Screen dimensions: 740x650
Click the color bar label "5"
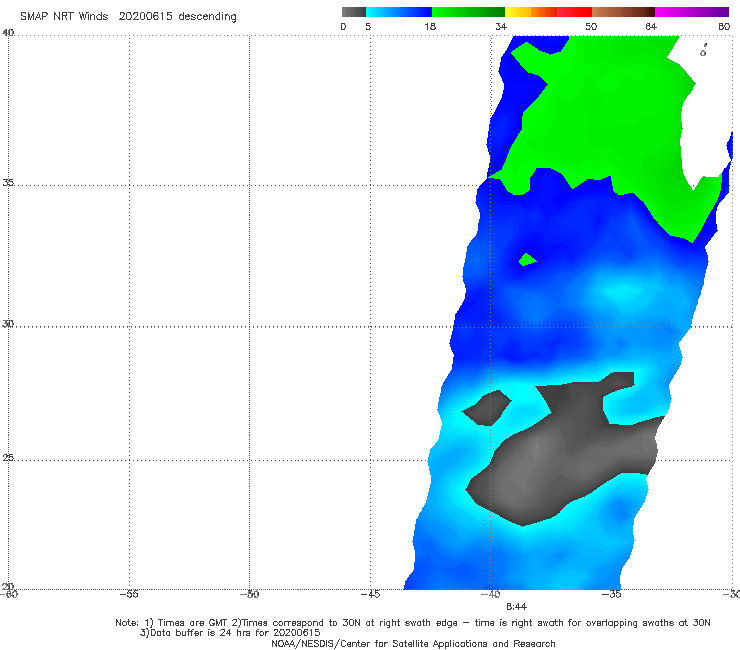(368, 27)
